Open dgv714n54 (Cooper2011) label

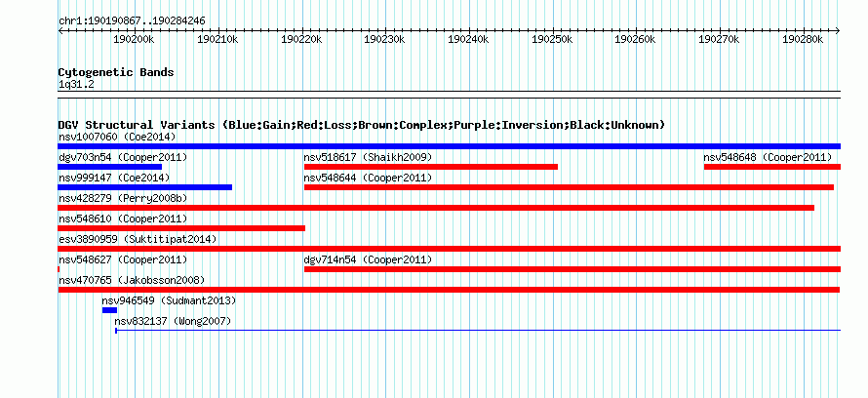pos(368,259)
